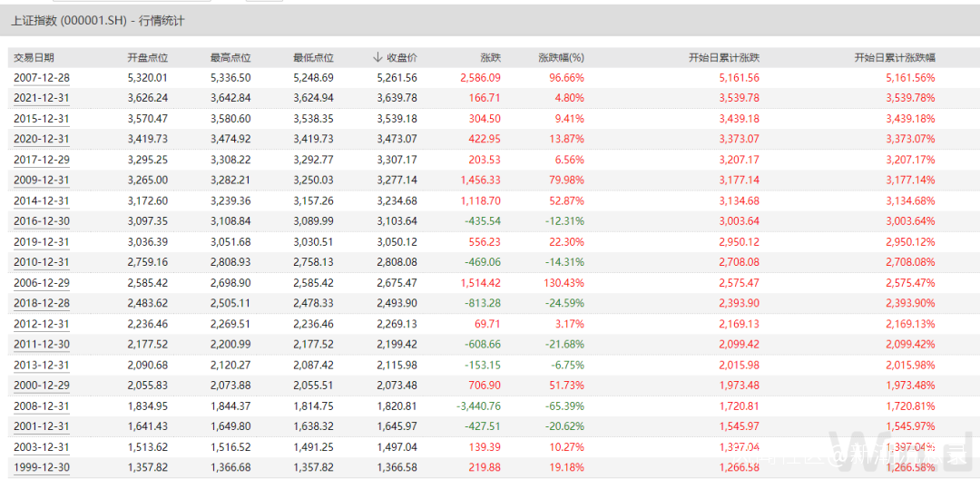Click cumulative percent 2,169.13%
The image size is (980, 479).
[911, 324]
